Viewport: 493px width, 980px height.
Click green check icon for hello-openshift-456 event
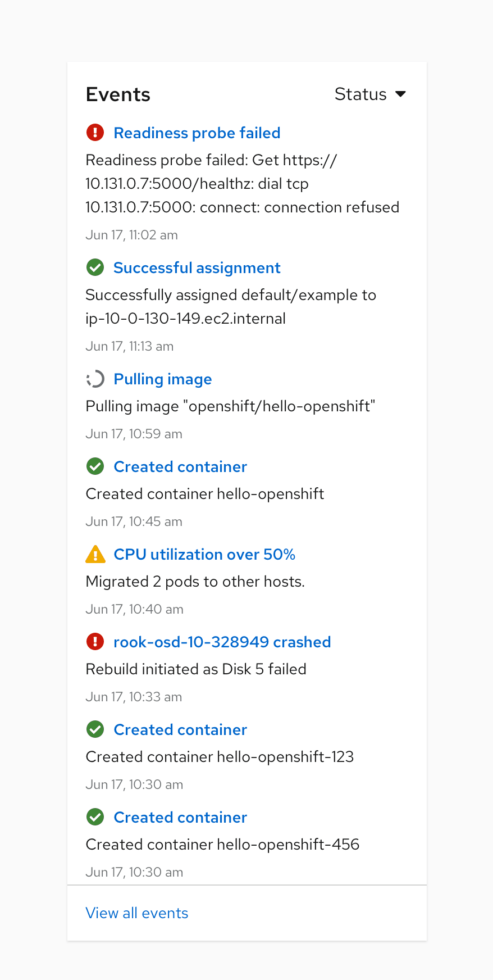pos(95,817)
